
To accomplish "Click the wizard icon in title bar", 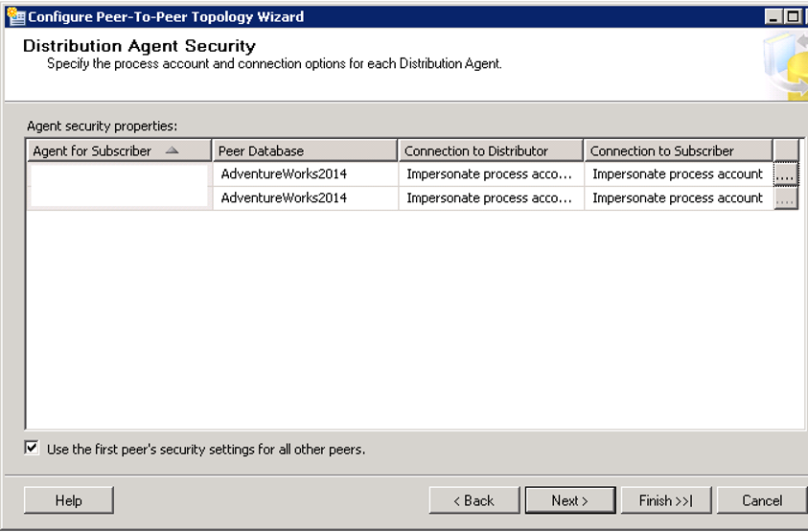I will tap(15, 16).
